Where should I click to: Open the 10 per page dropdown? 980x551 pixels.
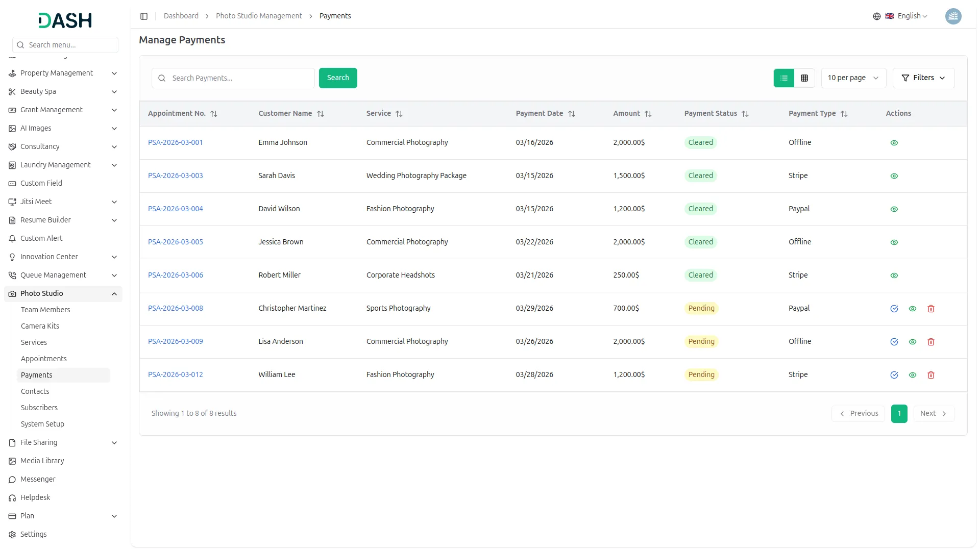(853, 78)
